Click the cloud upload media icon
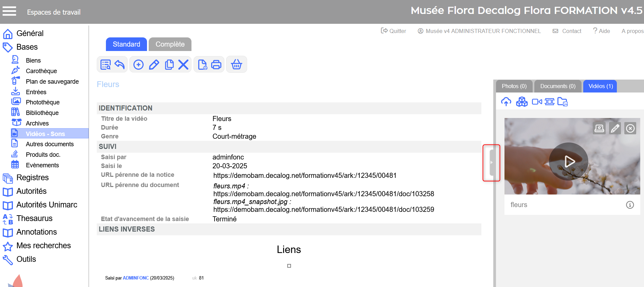 506,102
